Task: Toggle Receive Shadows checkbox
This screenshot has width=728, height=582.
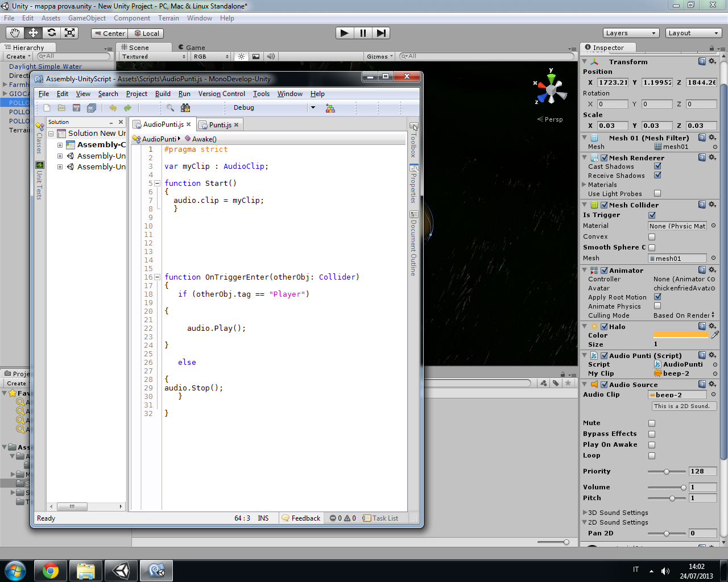Action: [x=657, y=176]
